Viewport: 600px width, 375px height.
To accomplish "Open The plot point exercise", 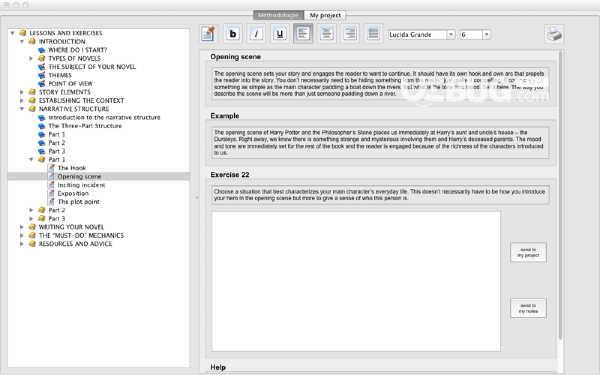I will [78, 202].
